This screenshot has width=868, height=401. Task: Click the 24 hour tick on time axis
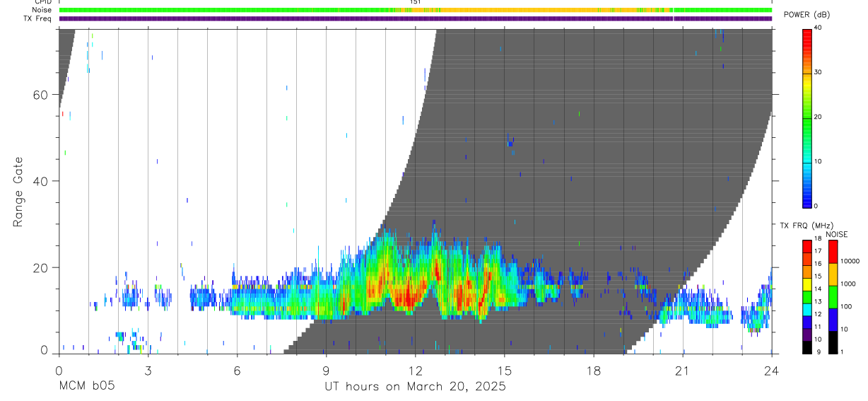[772, 370]
